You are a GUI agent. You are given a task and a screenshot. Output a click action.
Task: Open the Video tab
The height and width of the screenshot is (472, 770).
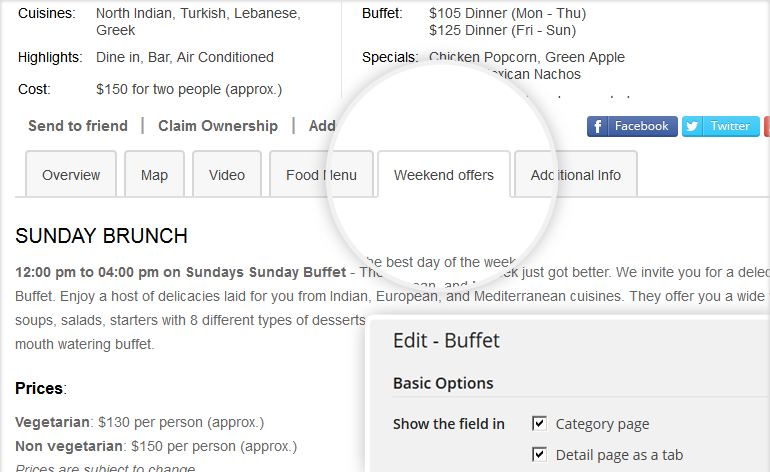coord(227,175)
